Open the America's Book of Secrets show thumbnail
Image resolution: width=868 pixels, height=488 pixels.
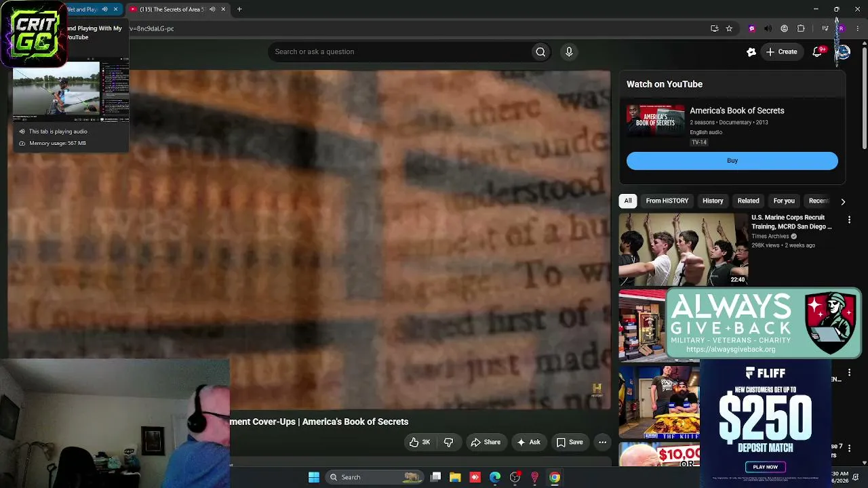click(x=656, y=120)
